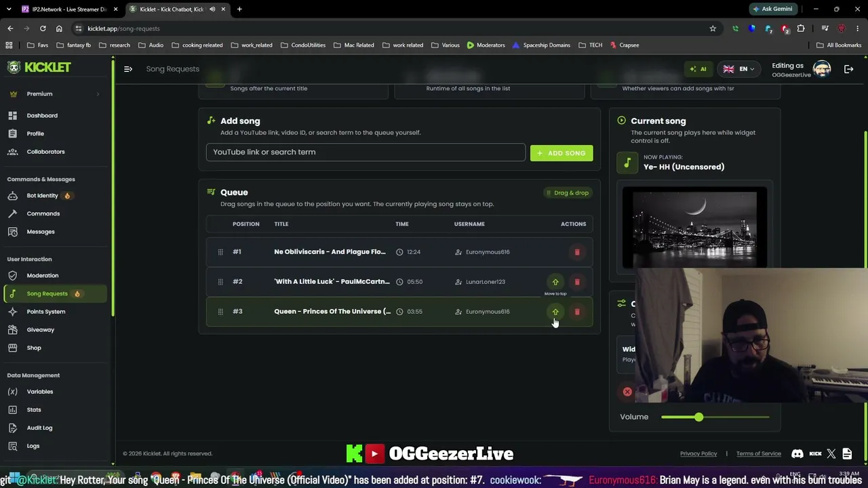Open the All Bookmarks folder
Screen dimensions: 868x488
(x=839, y=45)
